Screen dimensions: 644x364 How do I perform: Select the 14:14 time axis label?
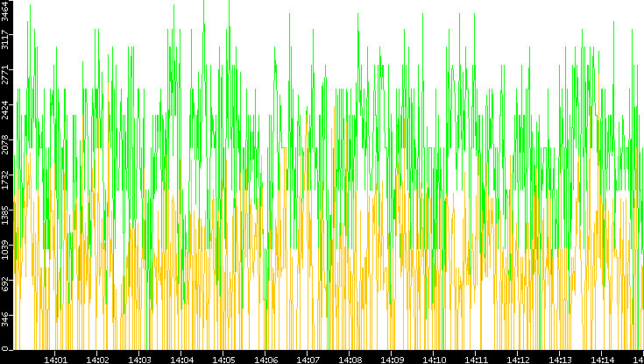pyautogui.click(x=602, y=359)
